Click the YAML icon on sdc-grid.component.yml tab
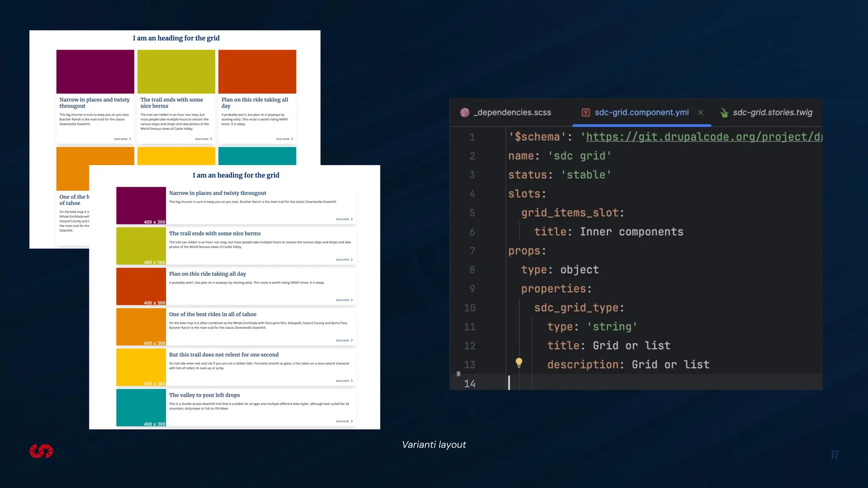The width and height of the screenshot is (868, 488). pyautogui.click(x=586, y=112)
